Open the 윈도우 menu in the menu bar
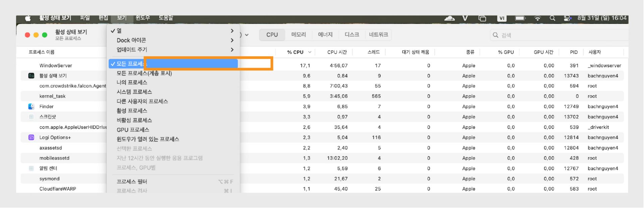 [x=143, y=18]
